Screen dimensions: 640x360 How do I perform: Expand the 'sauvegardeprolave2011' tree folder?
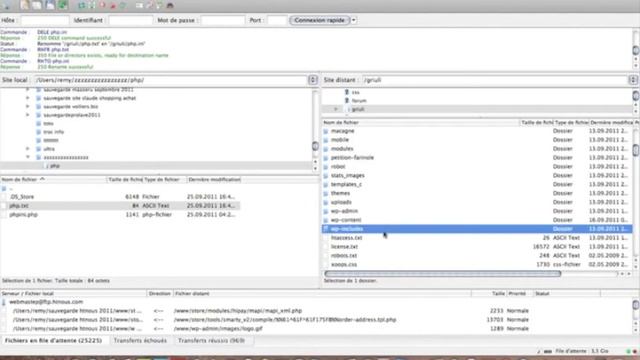[28, 115]
